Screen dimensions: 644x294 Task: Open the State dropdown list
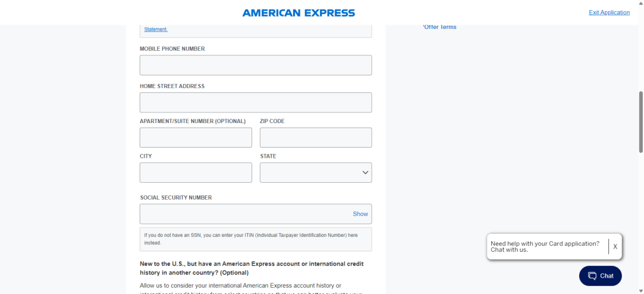tap(316, 173)
